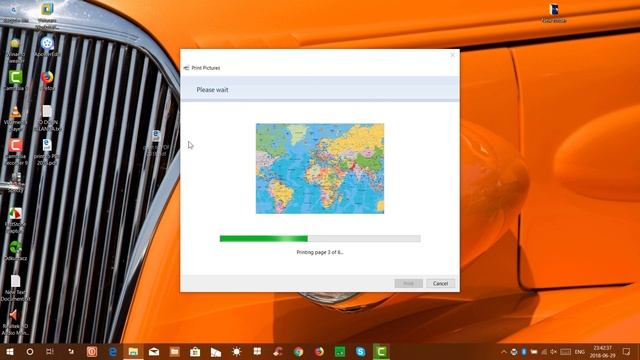Viewport: 640px width, 360px height.
Task: Open the VLC media player desktop shortcut
Action: tap(16, 118)
